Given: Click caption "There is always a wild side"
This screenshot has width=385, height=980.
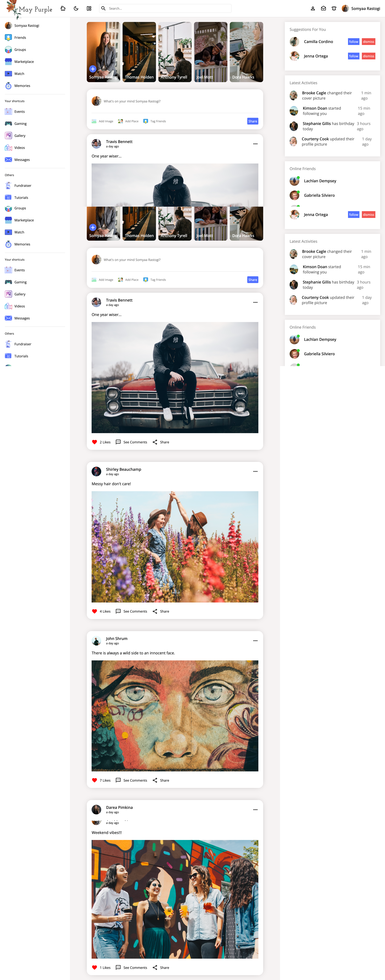Looking at the screenshot, I should click(133, 653).
